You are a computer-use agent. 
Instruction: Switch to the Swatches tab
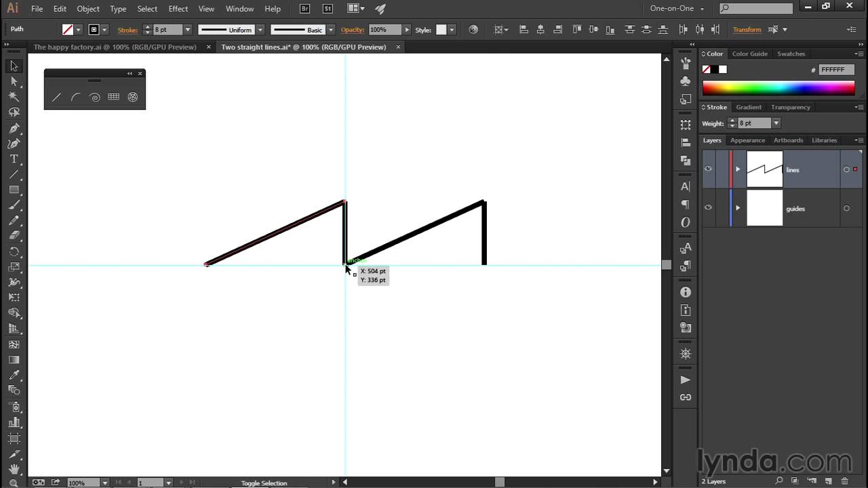pos(791,54)
